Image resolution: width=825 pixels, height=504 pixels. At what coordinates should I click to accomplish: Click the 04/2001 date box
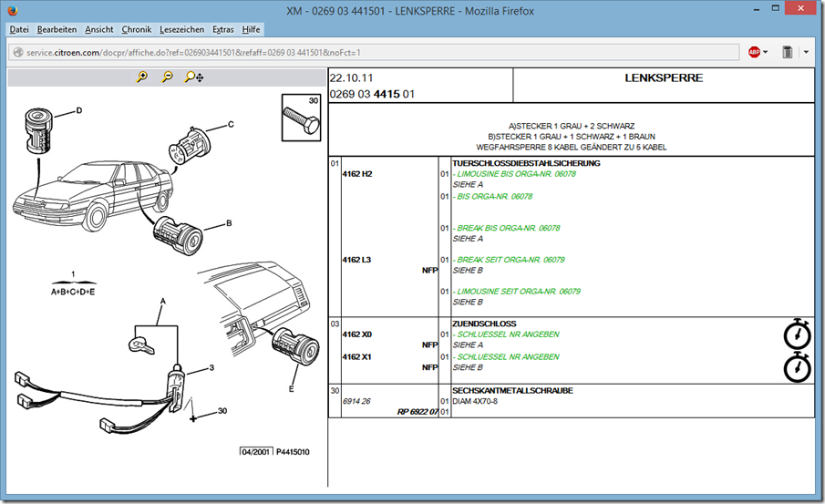(256, 452)
